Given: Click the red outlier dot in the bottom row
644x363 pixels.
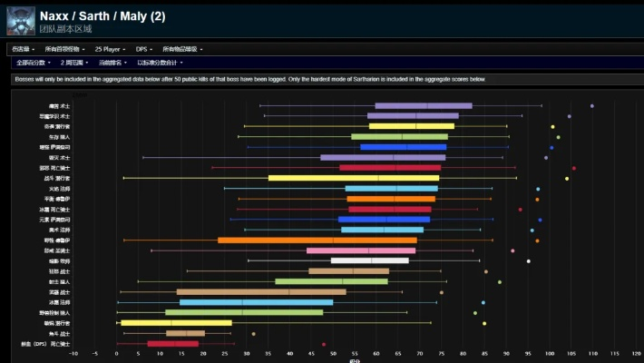Looking at the screenshot, I should (x=324, y=344).
